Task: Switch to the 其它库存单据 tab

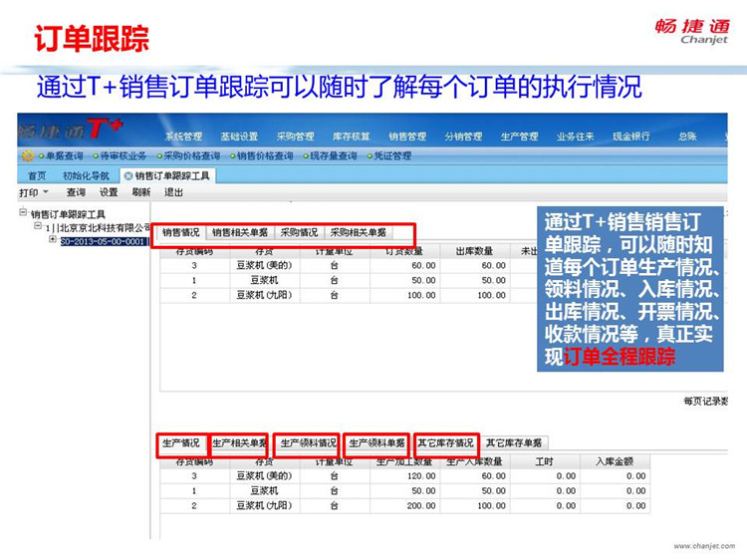Action: point(514,443)
